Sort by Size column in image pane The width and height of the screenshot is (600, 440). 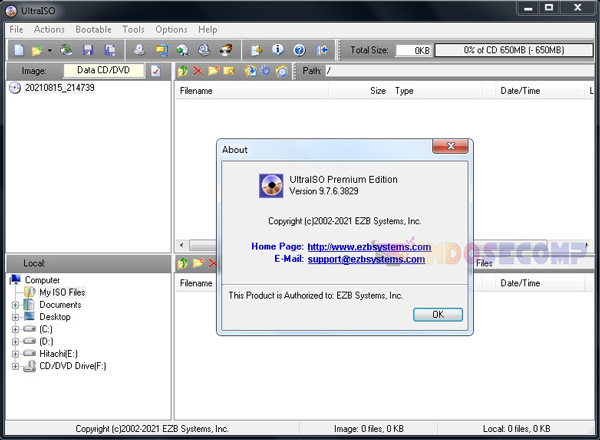point(359,91)
